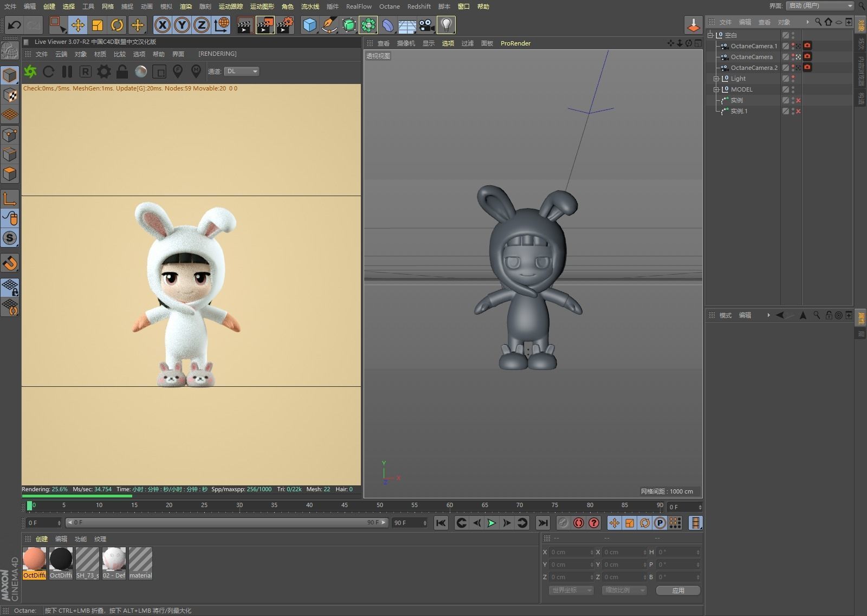Select the black OctDiffuse material
Screen dimensions: 867x616
[x=61, y=563]
